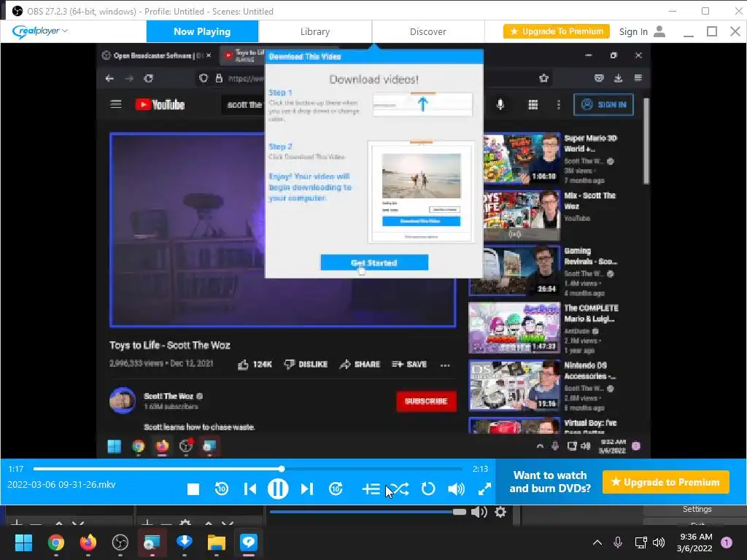Toggle shuffle playback
Screen dimensions: 747x560
click(399, 489)
